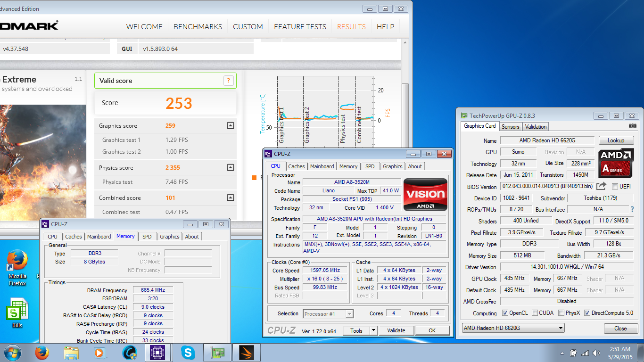Screen dimensions: 644x362
Task: Click the CPU-Z taskbar icon
Action: pos(158,353)
